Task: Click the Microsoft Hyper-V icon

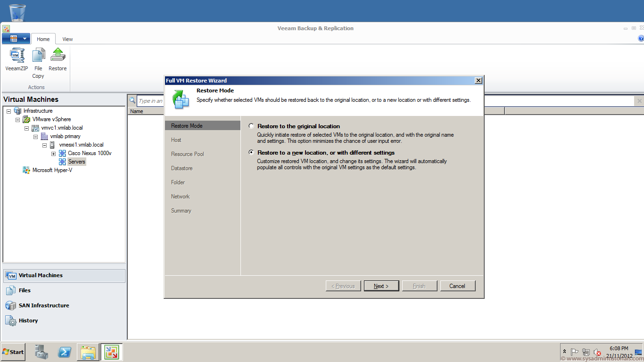Action: pyautogui.click(x=26, y=170)
